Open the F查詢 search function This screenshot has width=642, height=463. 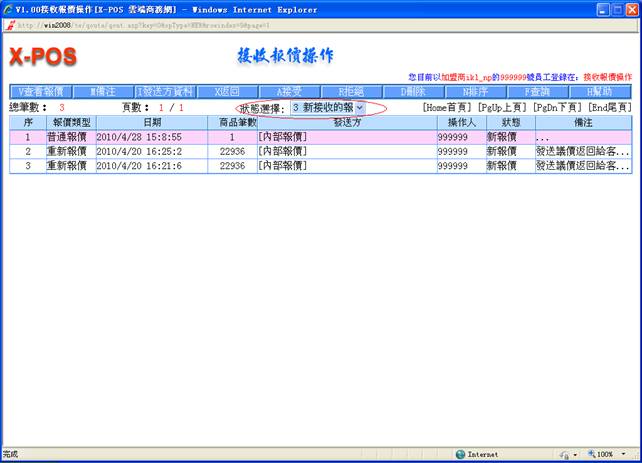point(537,91)
